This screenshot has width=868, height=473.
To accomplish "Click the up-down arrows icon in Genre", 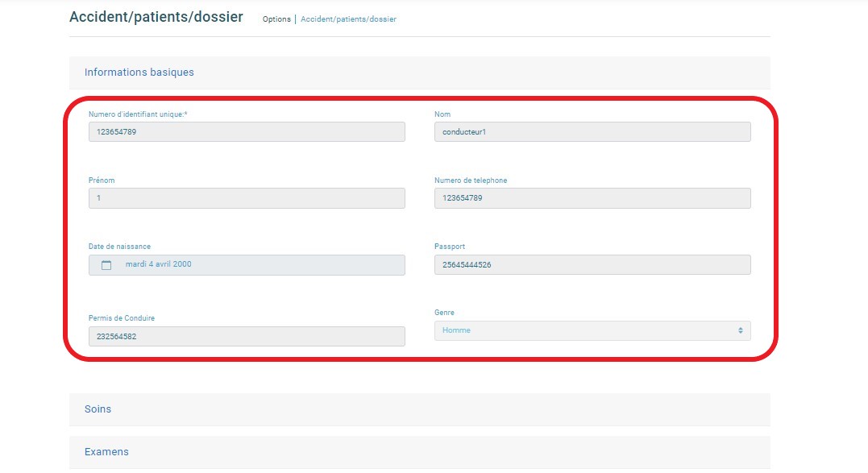I will 740,330.
